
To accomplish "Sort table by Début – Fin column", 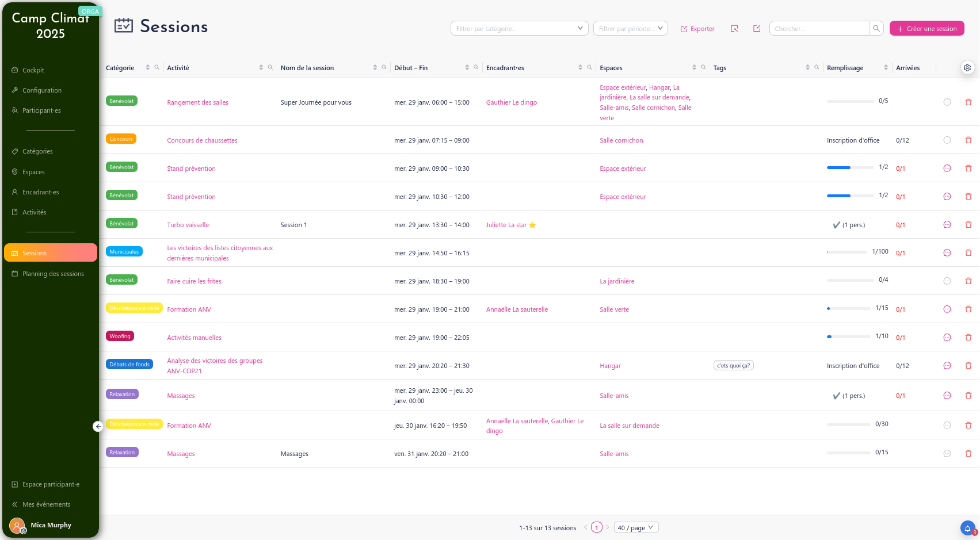I will coord(467,68).
